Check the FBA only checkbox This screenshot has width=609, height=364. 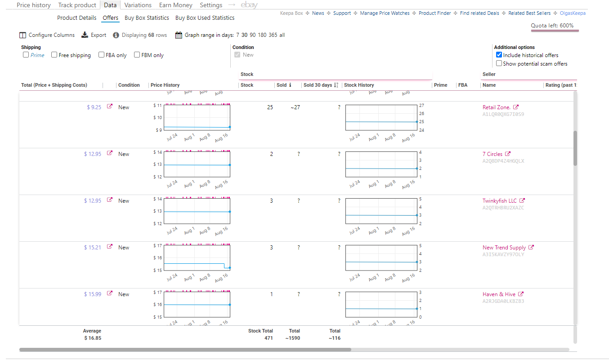point(102,55)
